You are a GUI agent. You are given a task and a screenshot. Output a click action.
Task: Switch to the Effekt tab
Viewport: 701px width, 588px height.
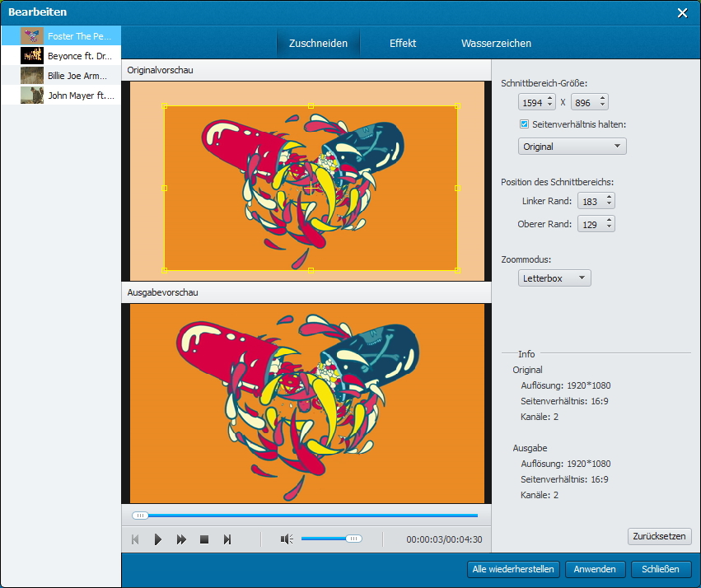(403, 43)
